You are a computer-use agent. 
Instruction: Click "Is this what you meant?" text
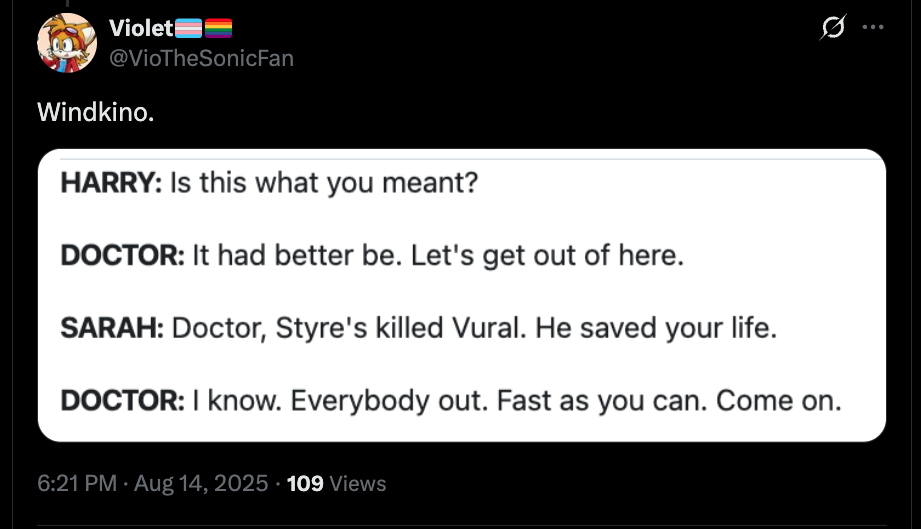pyautogui.click(x=324, y=183)
